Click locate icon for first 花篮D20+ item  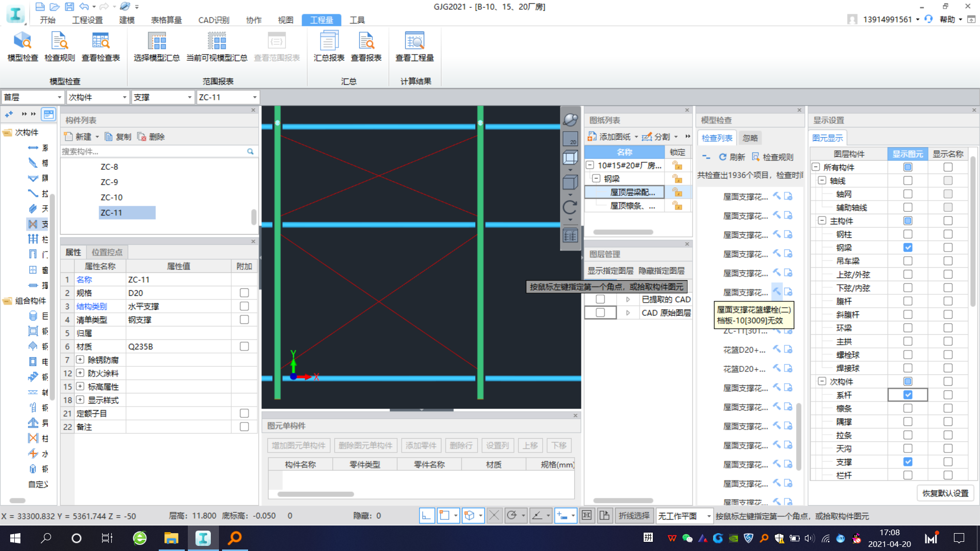777,349
